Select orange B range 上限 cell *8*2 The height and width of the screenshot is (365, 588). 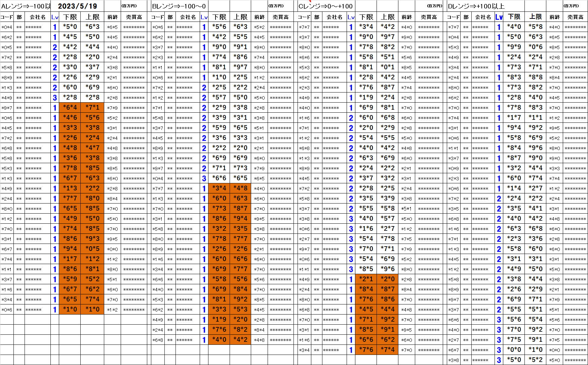tap(240, 330)
